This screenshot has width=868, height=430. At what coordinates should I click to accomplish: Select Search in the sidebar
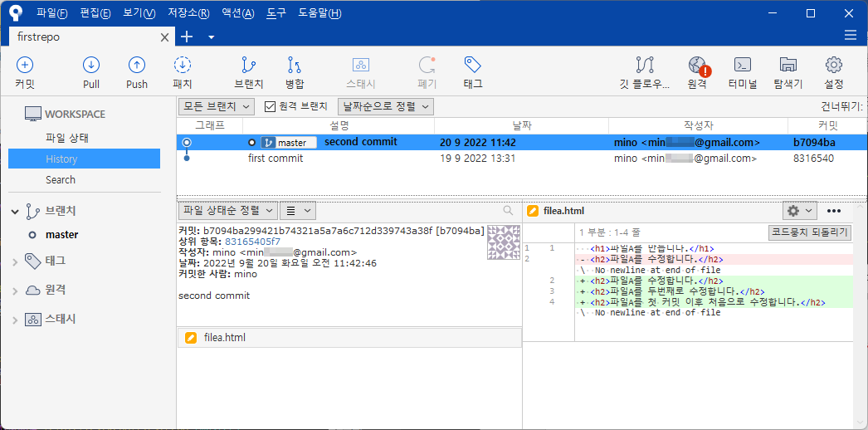(x=61, y=180)
